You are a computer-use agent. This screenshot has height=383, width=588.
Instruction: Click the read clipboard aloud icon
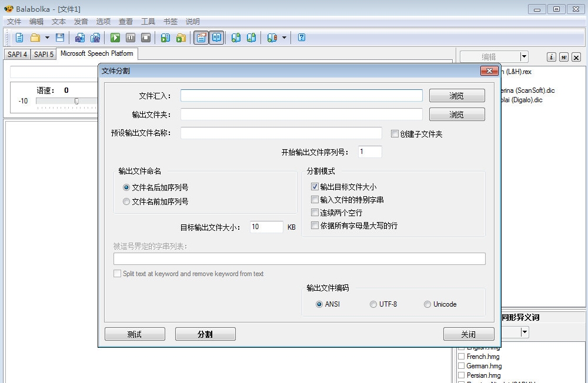(165, 38)
